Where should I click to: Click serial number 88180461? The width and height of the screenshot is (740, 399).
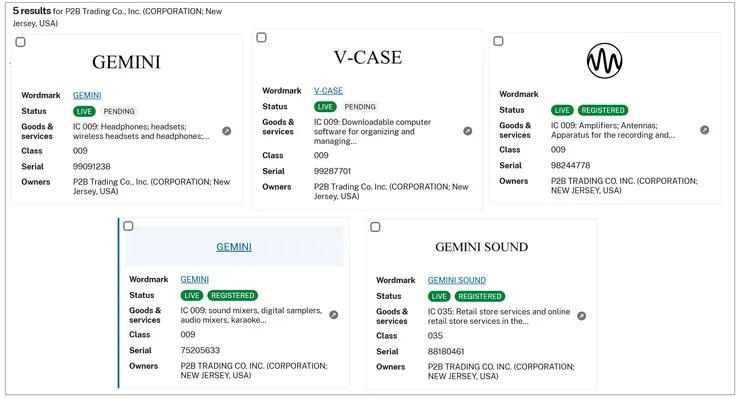click(446, 351)
